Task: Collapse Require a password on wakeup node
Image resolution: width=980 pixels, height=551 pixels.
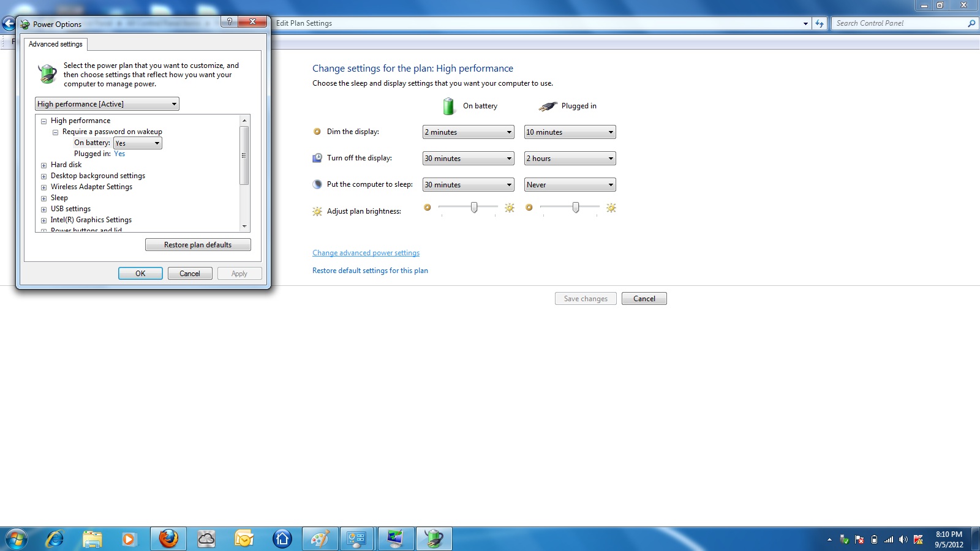Action: [x=55, y=132]
